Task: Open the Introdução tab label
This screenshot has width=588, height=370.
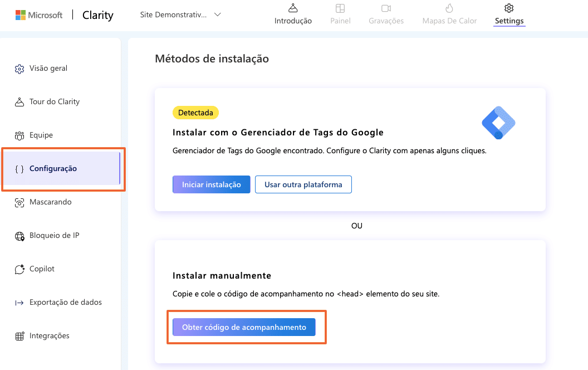Action: 293,21
